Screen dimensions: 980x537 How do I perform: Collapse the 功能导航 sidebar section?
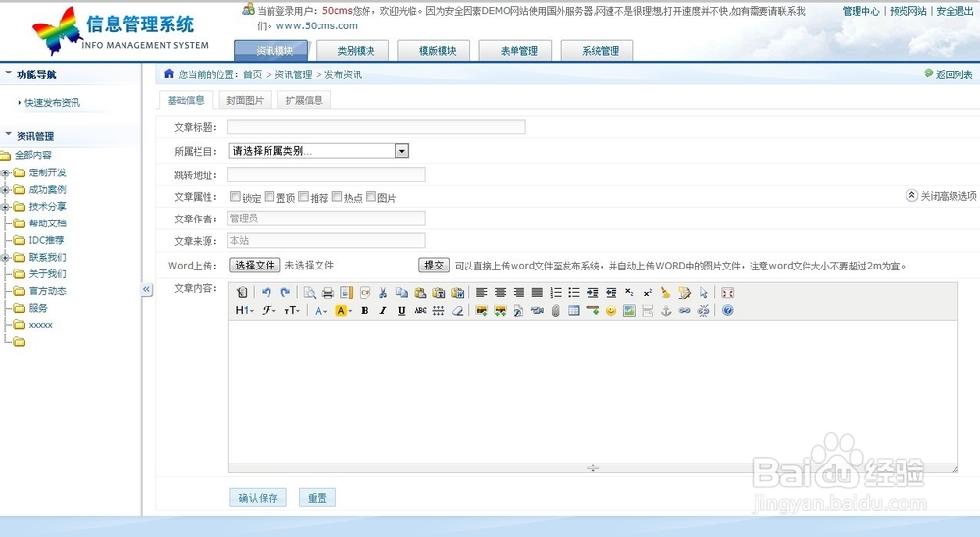coord(8,73)
